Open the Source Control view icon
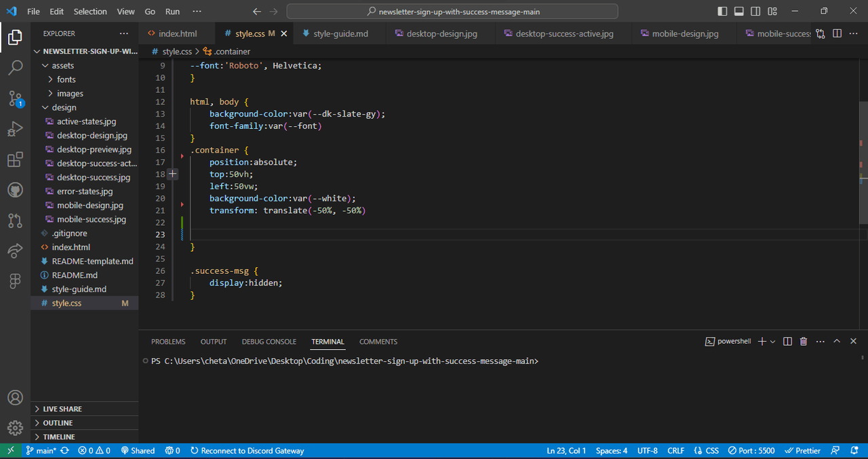This screenshot has width=868, height=459. (x=15, y=98)
